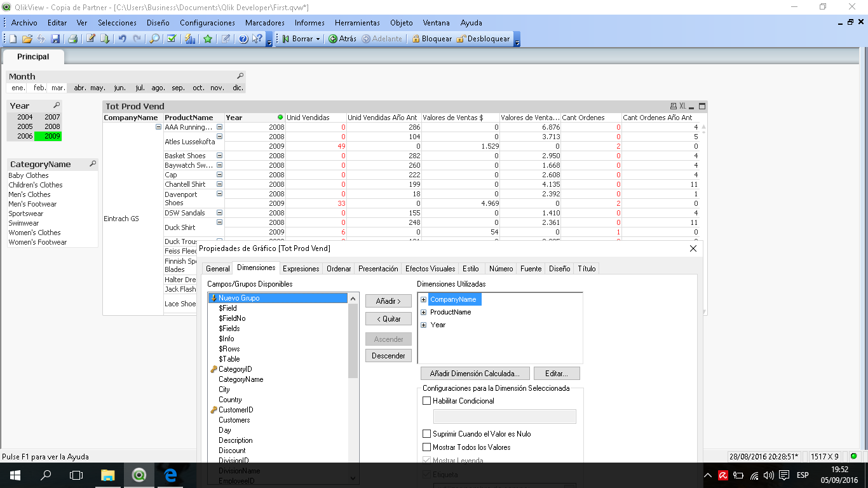The width and height of the screenshot is (868, 488).
Task: Open the Quick Chart Wizard icon
Action: tap(191, 39)
